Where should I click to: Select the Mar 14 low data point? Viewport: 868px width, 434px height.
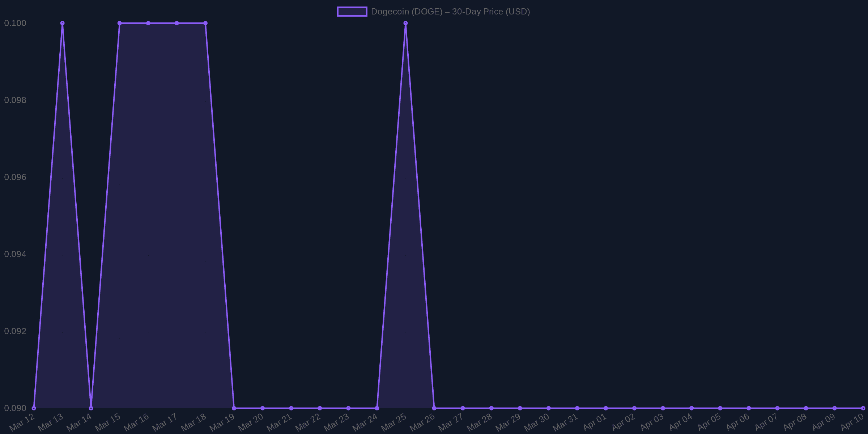(91, 408)
